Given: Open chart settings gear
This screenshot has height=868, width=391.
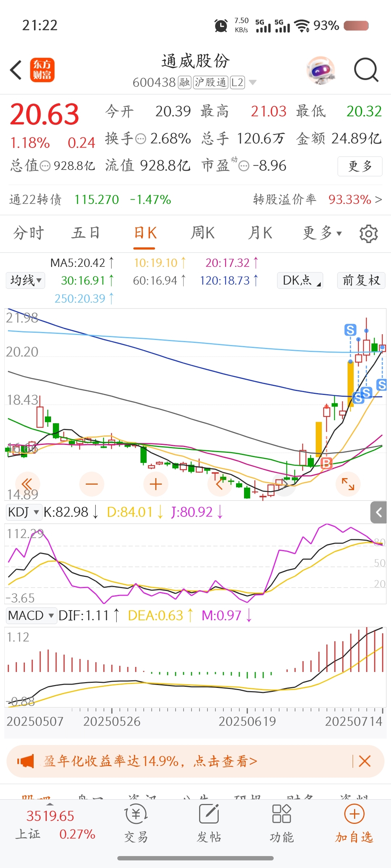Looking at the screenshot, I should (x=369, y=234).
